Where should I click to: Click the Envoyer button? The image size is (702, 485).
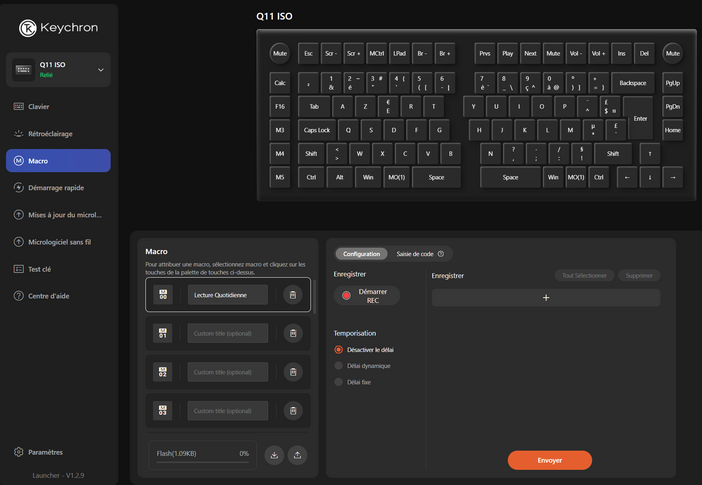point(549,460)
